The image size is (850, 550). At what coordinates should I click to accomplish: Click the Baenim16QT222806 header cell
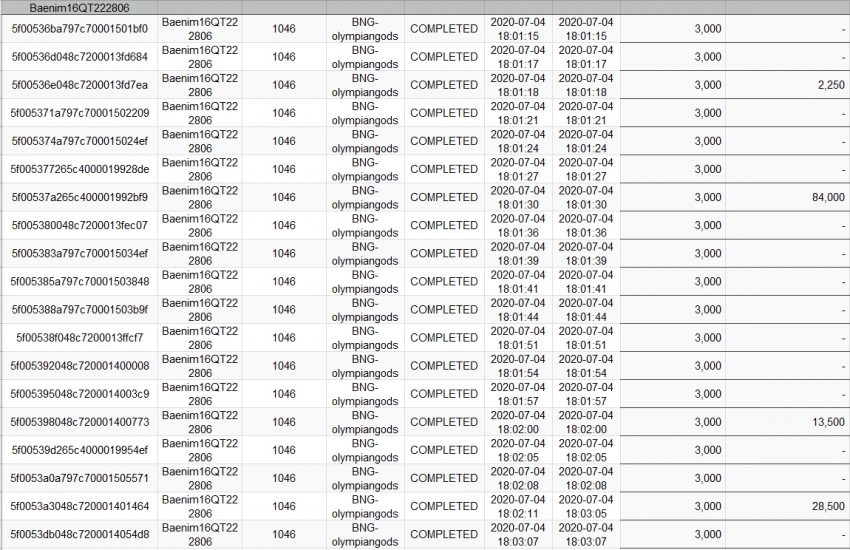pos(79,8)
